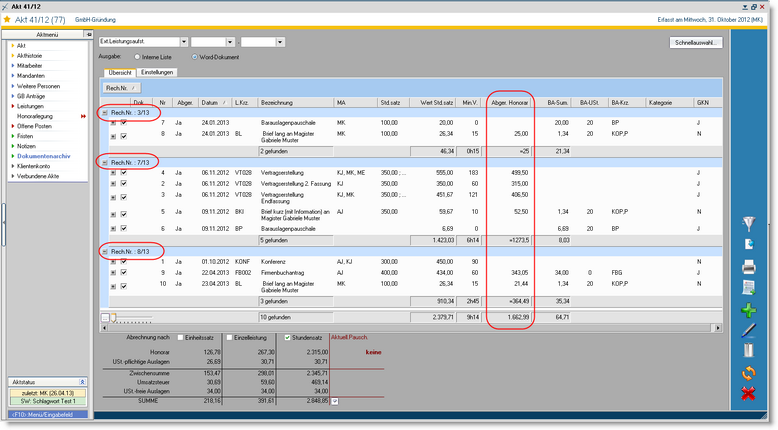Click red arrows beside Honorarlegung
The image size is (778, 430).
coord(83,116)
